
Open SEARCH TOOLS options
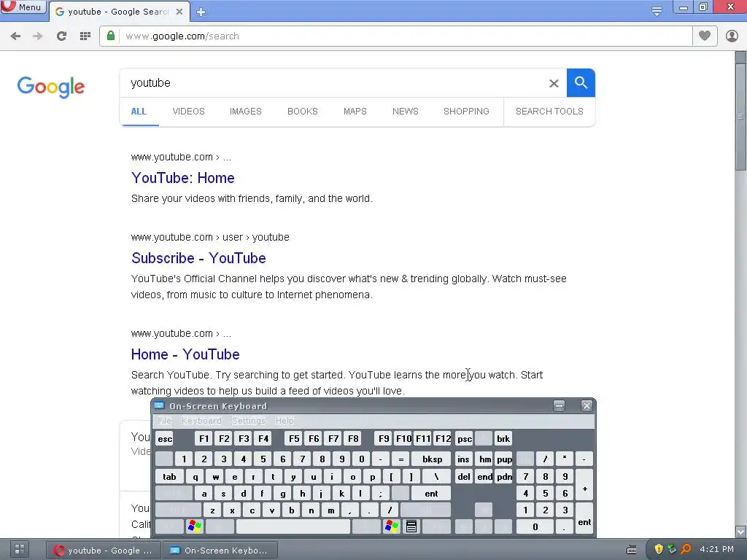coord(549,112)
